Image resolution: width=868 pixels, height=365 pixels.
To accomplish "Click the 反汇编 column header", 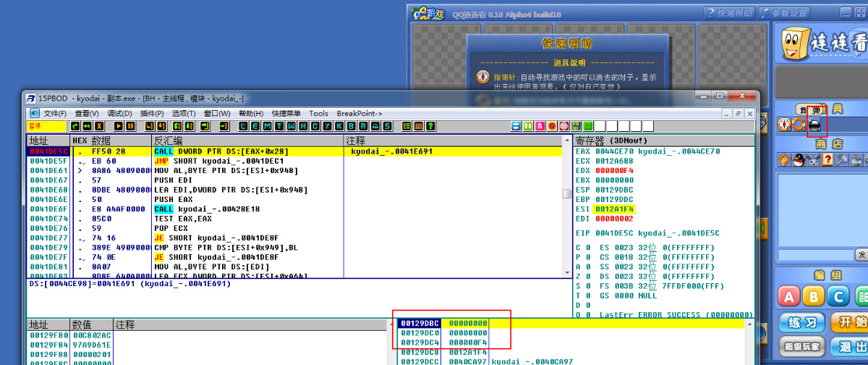I will click(x=247, y=140).
